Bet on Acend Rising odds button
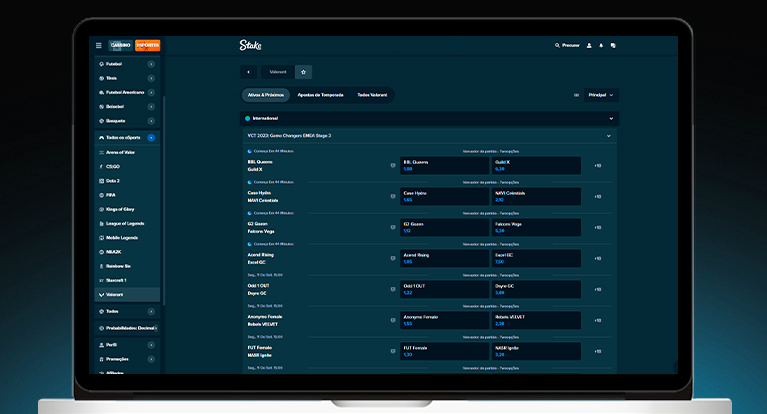Screen dimensions: 767x414 444,258
